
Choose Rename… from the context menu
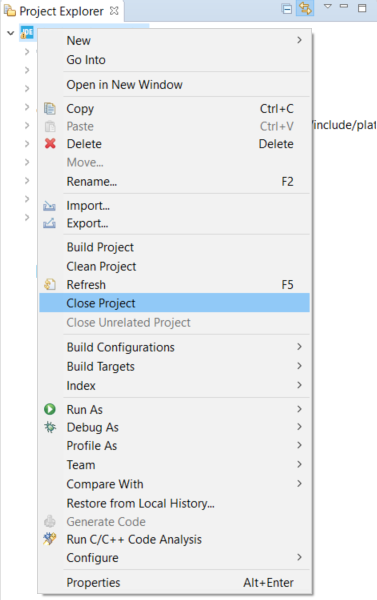coord(175,181)
